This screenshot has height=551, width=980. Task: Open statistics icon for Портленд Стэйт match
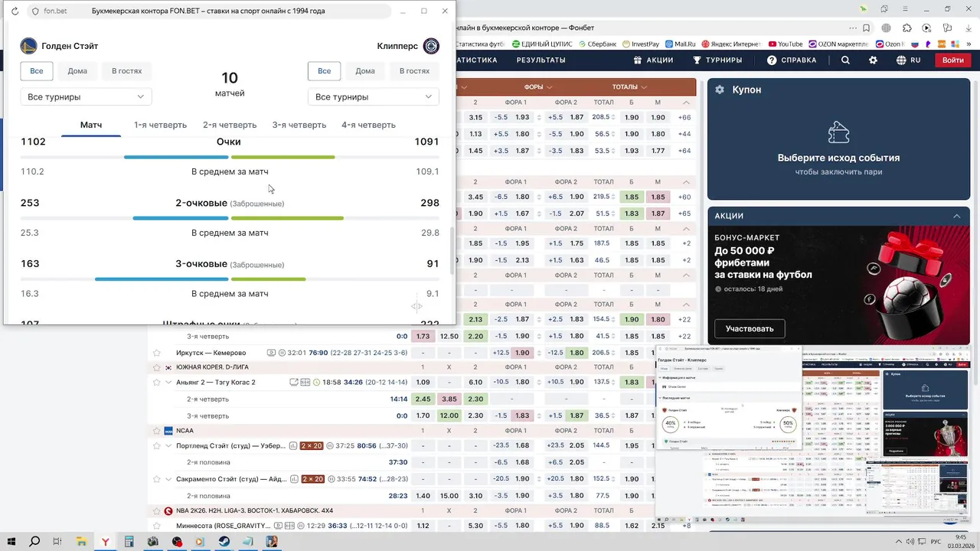point(294,445)
